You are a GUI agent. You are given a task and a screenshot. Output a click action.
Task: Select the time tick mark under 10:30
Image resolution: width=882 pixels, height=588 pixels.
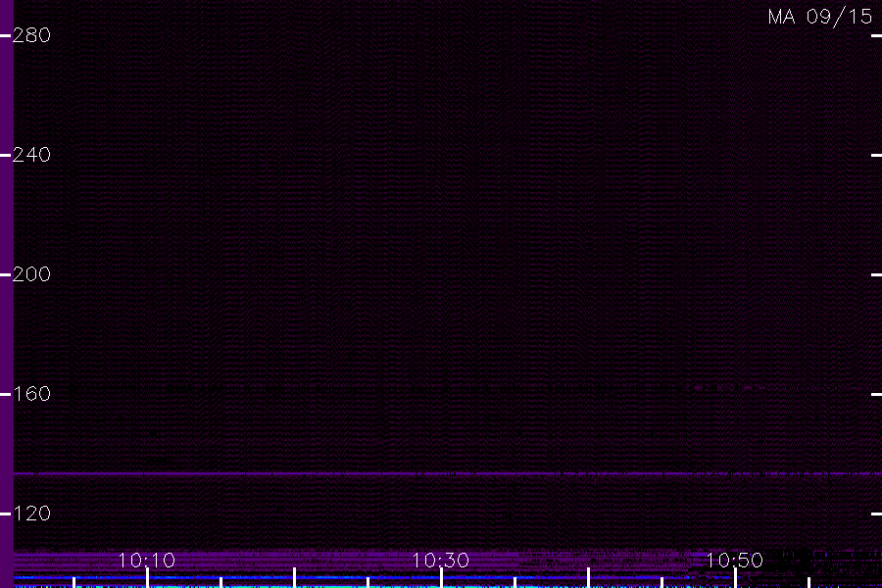[442, 578]
